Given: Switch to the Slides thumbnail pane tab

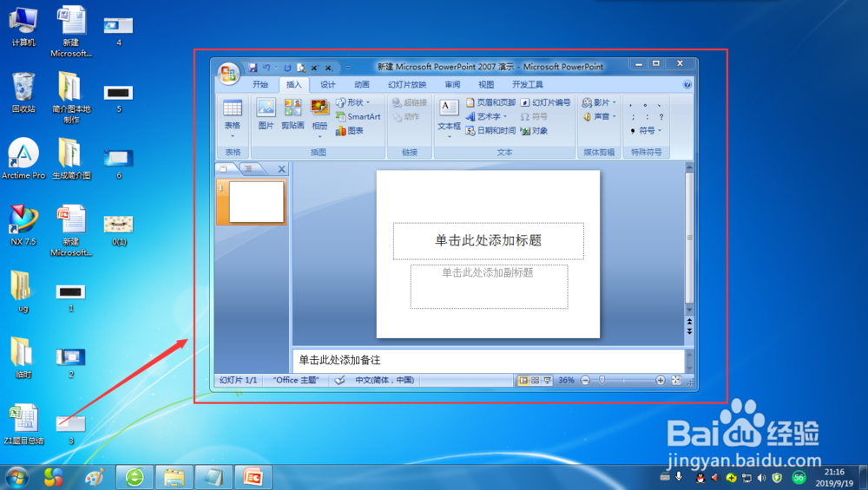Looking at the screenshot, I should [225, 168].
